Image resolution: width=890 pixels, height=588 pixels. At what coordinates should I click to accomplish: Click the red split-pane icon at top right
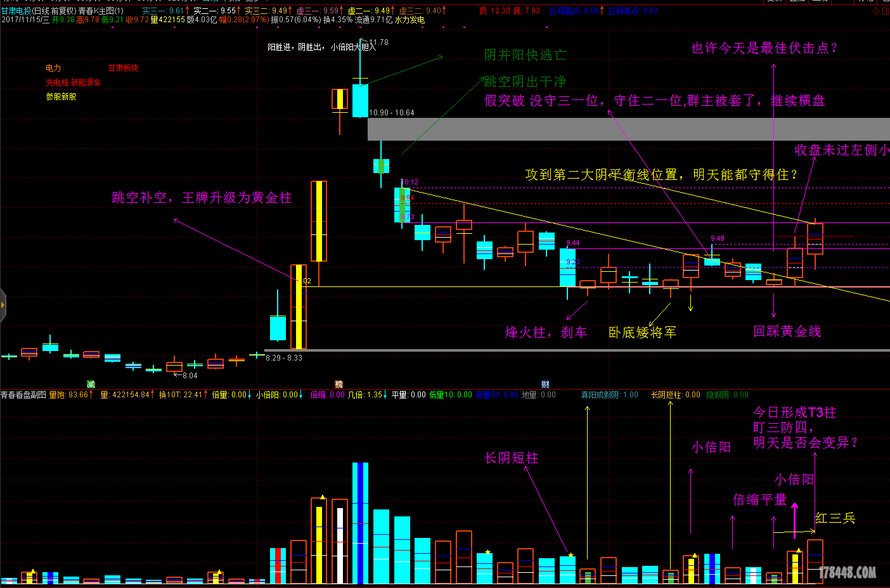(885, 11)
